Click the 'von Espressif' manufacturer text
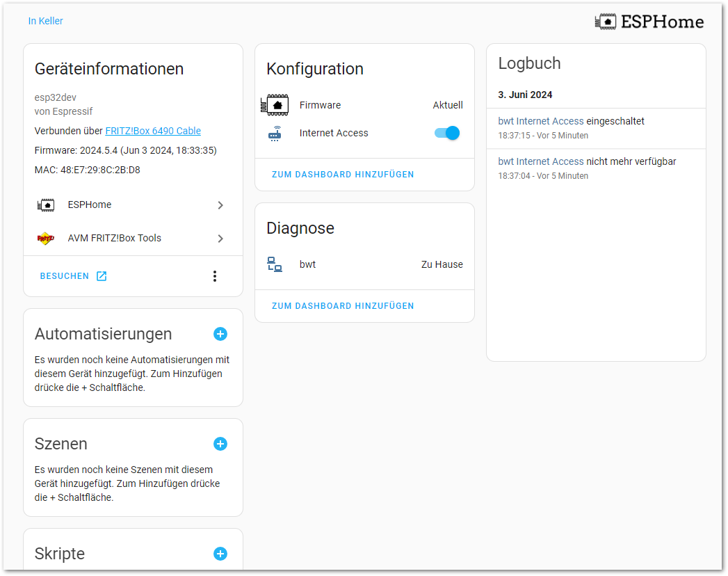 click(x=63, y=111)
